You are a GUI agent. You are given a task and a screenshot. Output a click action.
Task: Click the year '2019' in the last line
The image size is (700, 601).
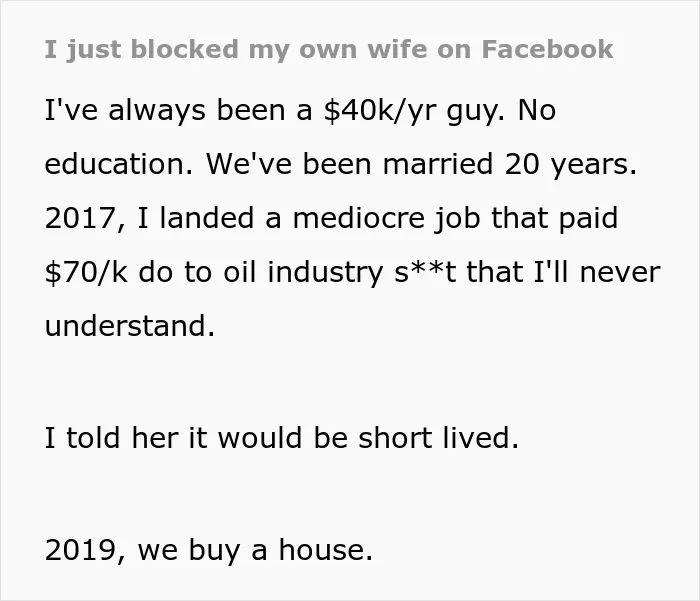click(80, 550)
